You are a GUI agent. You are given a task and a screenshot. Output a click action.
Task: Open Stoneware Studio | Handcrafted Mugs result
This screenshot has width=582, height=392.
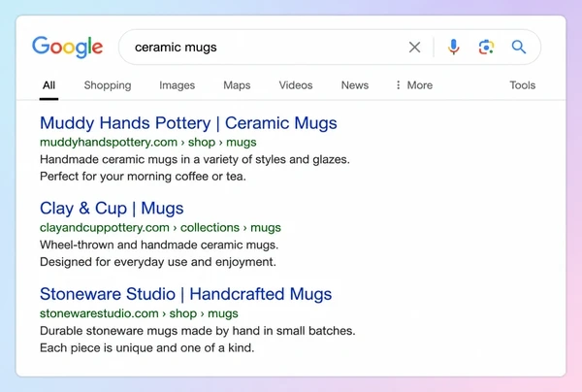point(185,294)
